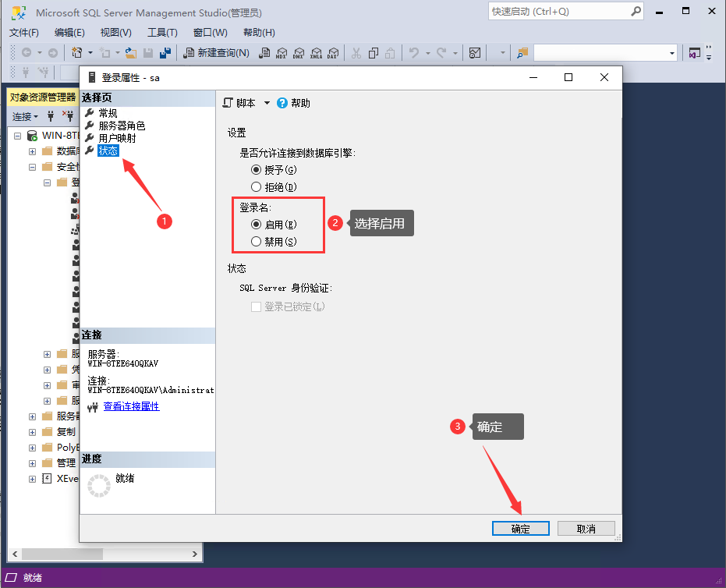The height and width of the screenshot is (588, 726).
Task: Click the 取消 button
Action: pos(586,528)
